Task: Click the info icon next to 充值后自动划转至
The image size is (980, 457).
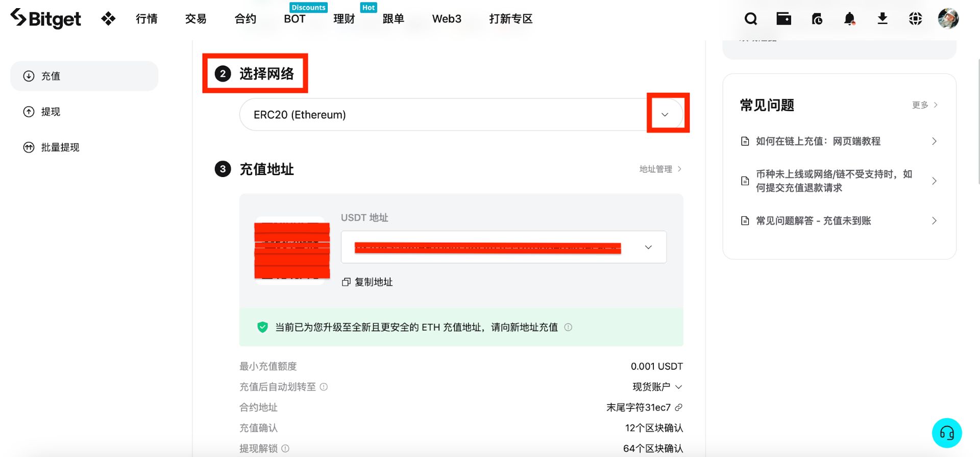Action: 324,387
